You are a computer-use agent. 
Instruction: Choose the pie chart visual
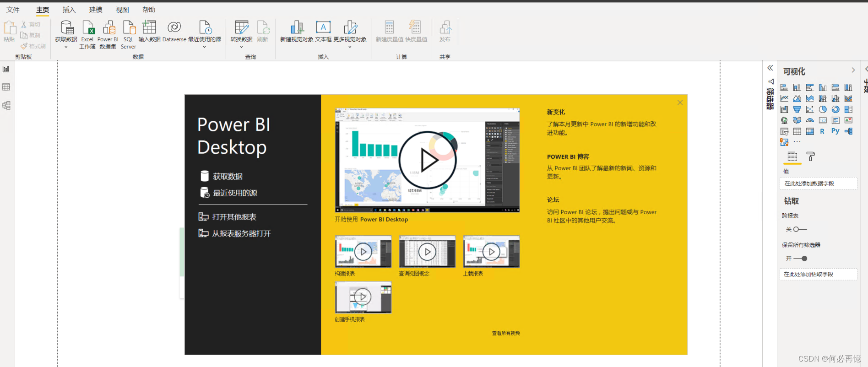[x=823, y=109]
